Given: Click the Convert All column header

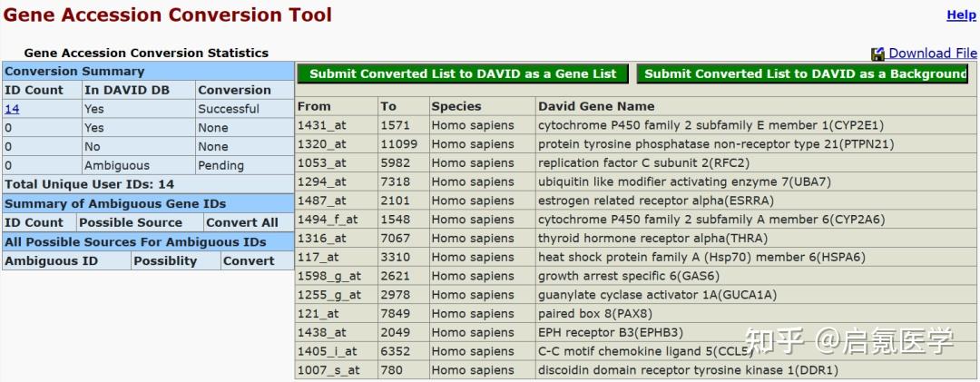Looking at the screenshot, I should 242,222.
